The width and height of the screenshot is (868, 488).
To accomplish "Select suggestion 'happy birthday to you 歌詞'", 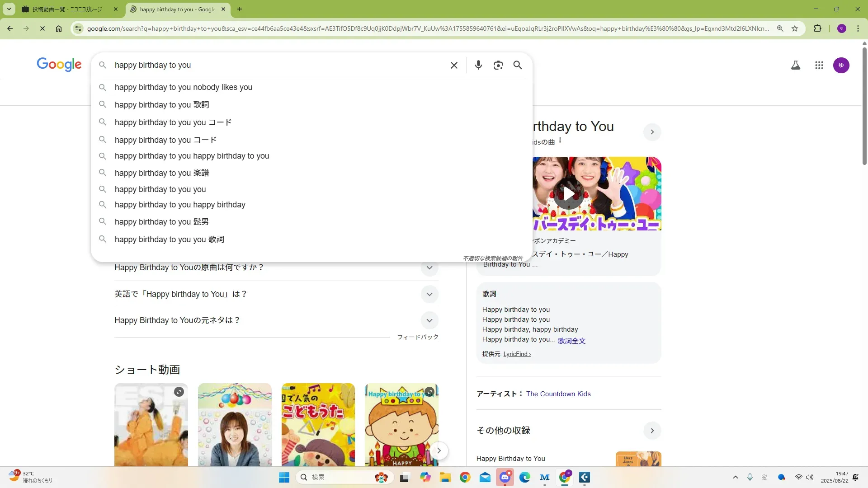I will click(x=161, y=105).
